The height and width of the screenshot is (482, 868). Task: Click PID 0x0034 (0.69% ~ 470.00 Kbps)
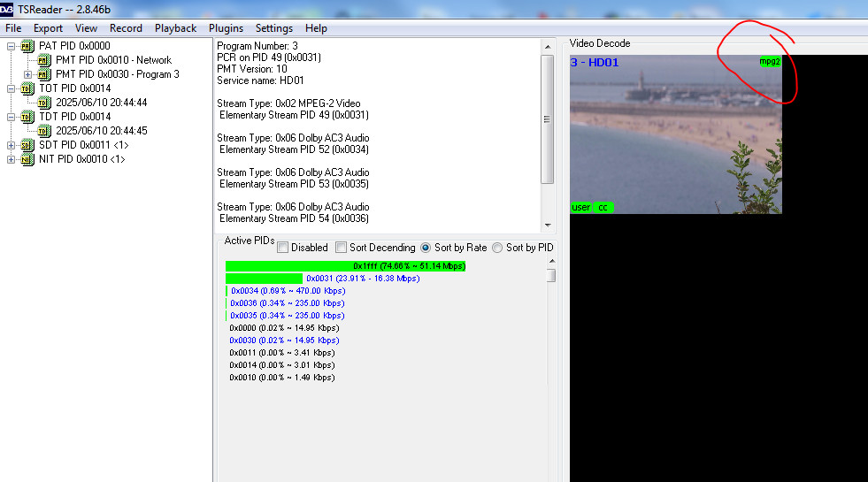pos(288,291)
